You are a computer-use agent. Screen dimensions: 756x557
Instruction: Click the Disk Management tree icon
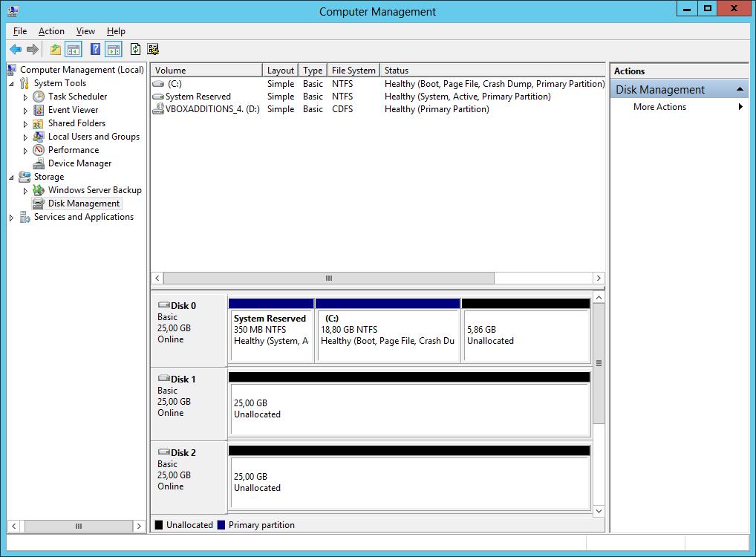(x=39, y=203)
